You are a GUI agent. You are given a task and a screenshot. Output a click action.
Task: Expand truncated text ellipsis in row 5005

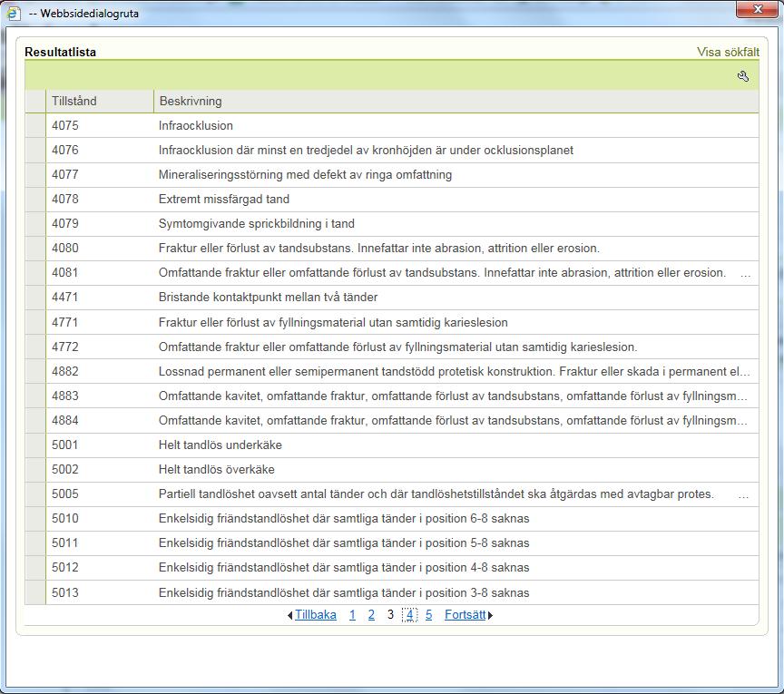point(743,496)
